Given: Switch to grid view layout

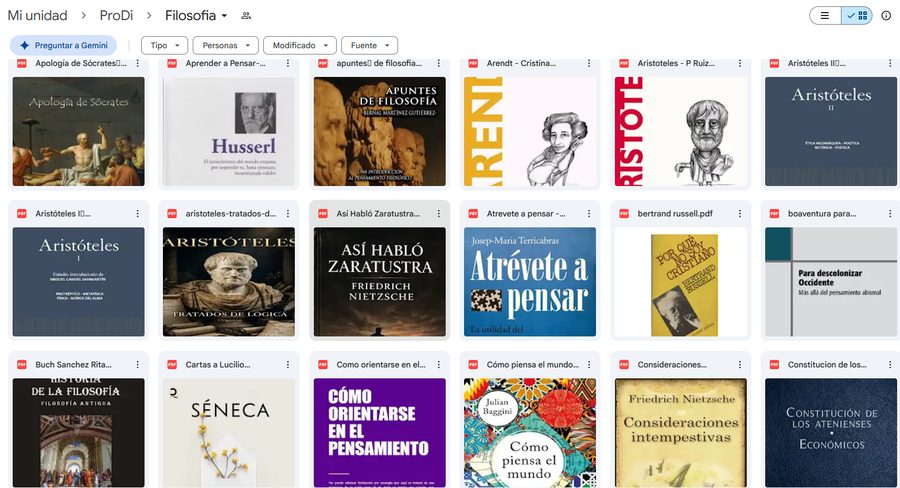Looking at the screenshot, I should click(857, 16).
